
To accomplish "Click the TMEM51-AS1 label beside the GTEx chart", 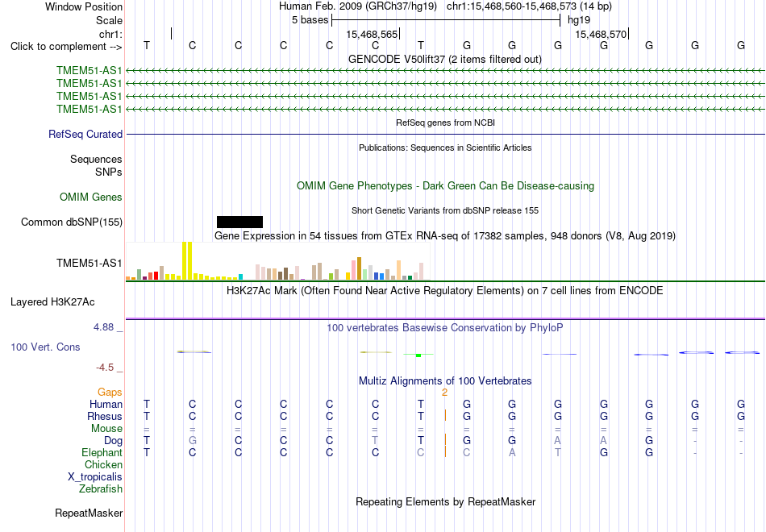I will [x=90, y=264].
